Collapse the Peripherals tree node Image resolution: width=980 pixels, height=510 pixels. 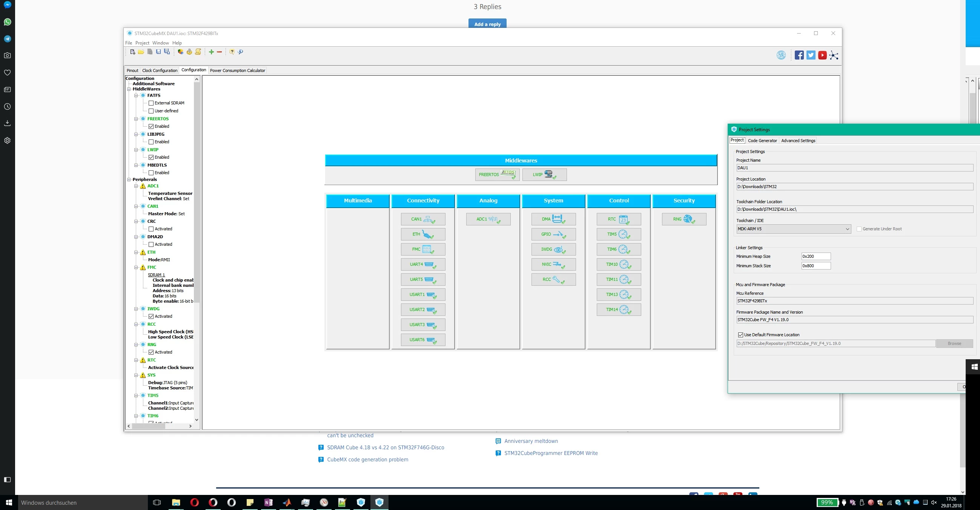[129, 179]
